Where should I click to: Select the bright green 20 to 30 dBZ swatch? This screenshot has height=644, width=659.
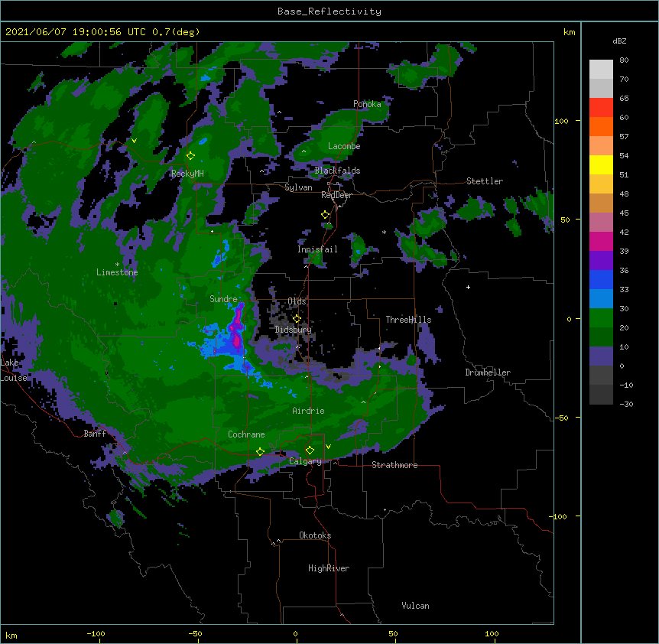click(601, 318)
